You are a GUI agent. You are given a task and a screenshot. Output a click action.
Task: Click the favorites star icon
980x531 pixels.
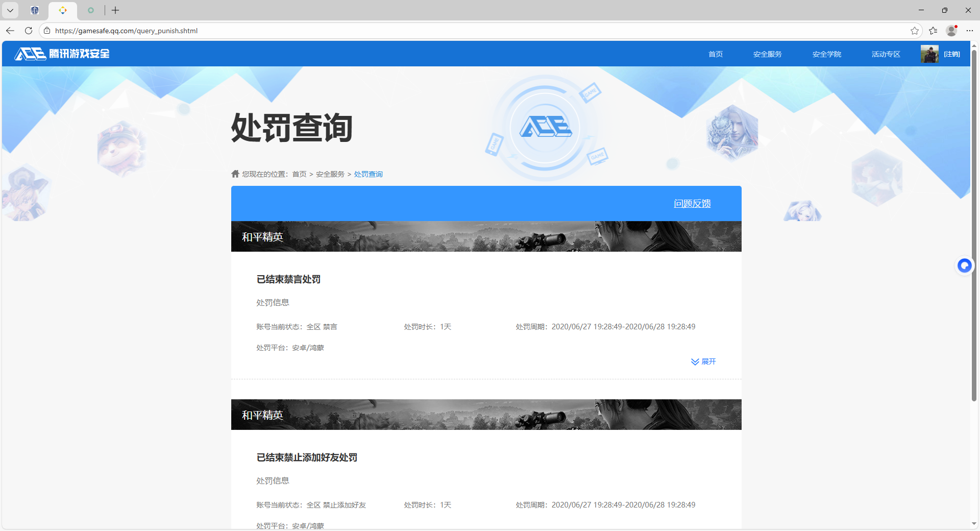(x=915, y=31)
